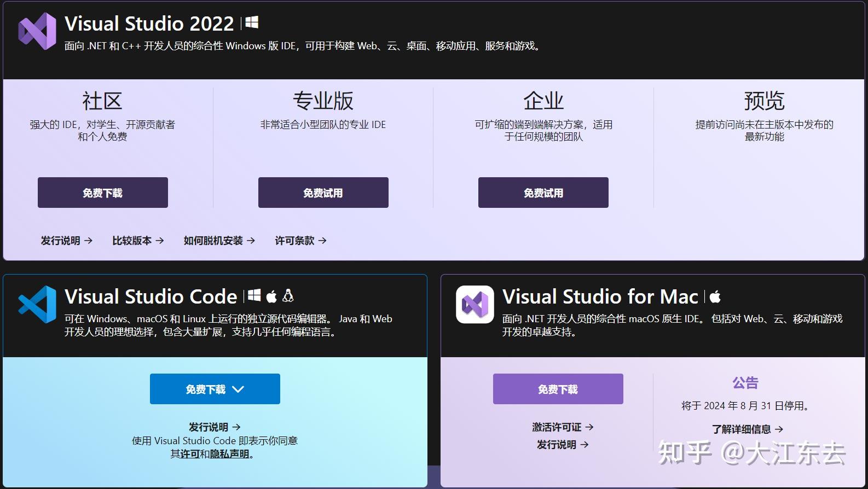
Task: Open 发行说明 under Visual Studio for Mac
Action: (563, 445)
